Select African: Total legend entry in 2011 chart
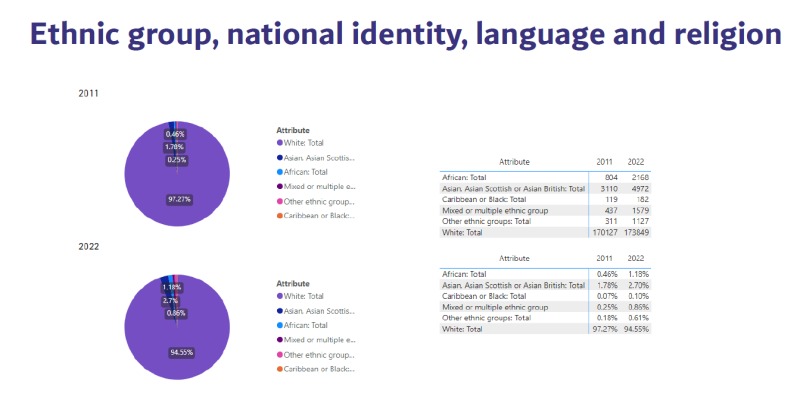This screenshot has height=413, width=800. pyautogui.click(x=305, y=172)
